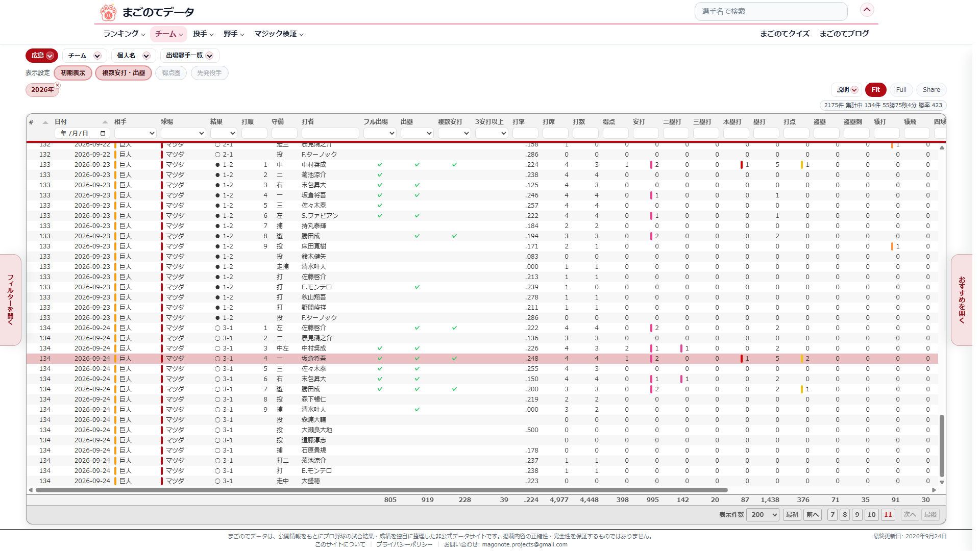Click the up-chevron icon beside the search box
Screen dimensions: 980x551
(x=867, y=10)
